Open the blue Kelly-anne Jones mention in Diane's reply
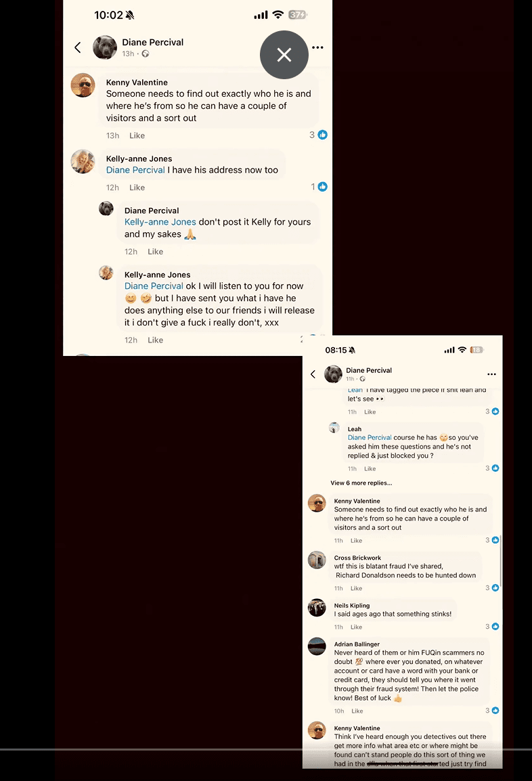The image size is (532, 781). click(160, 222)
